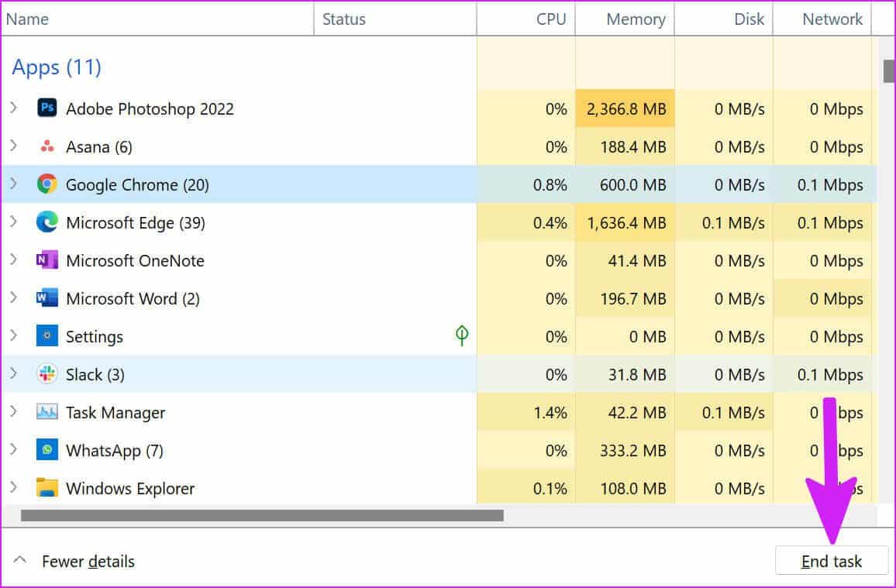Expand the WhatsApp (7) process group

click(14, 450)
